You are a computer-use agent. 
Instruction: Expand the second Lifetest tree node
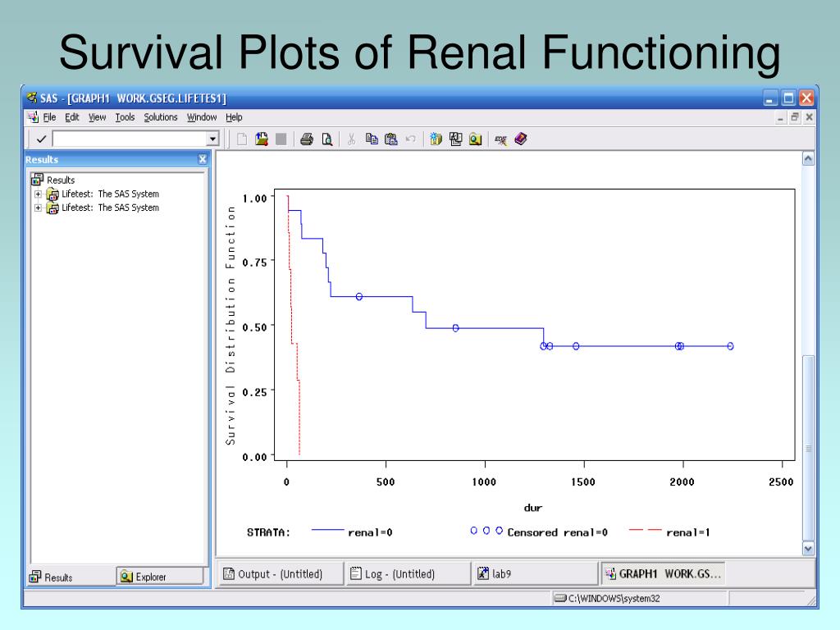point(38,208)
